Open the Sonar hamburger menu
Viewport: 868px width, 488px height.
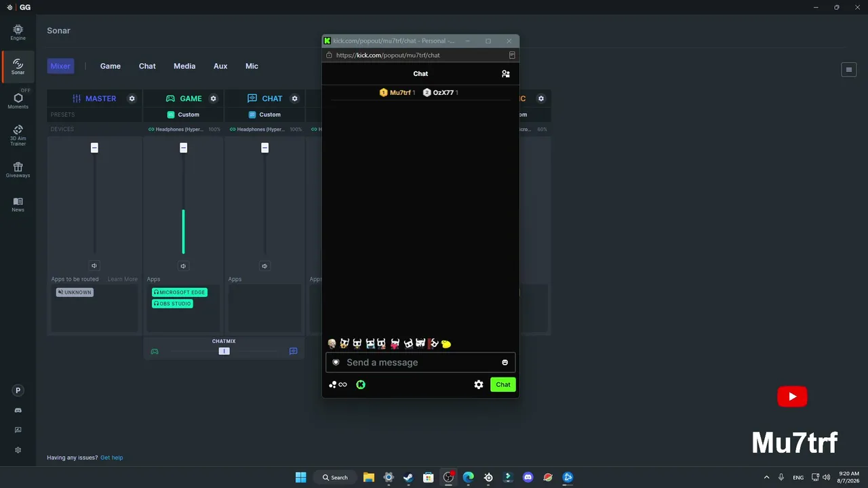(x=848, y=69)
